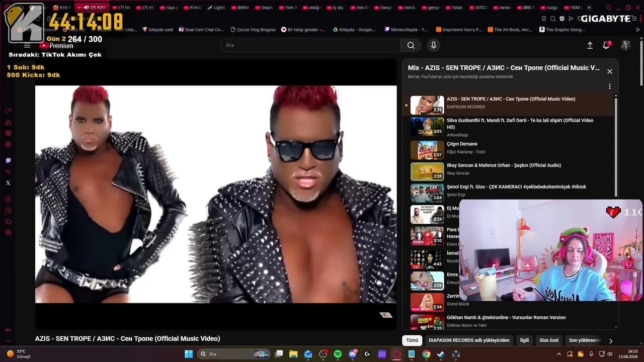644x362 pixels.
Task: Expand the bookmarks bar overflow chevron
Action: pos(638,30)
